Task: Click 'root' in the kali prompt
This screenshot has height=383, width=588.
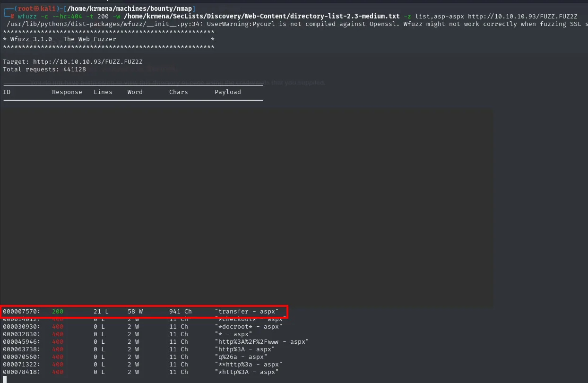Action: 26,9
